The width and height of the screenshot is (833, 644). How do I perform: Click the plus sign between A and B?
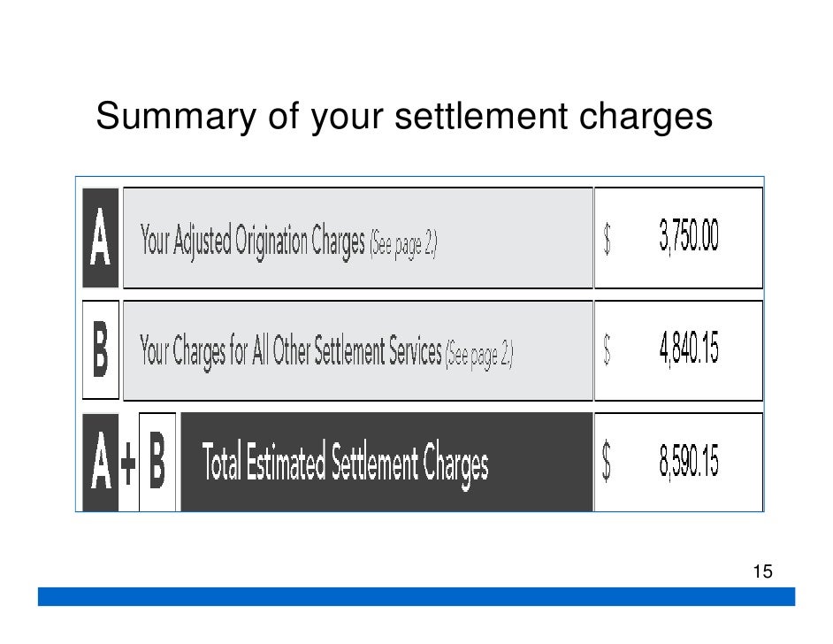coord(128,464)
